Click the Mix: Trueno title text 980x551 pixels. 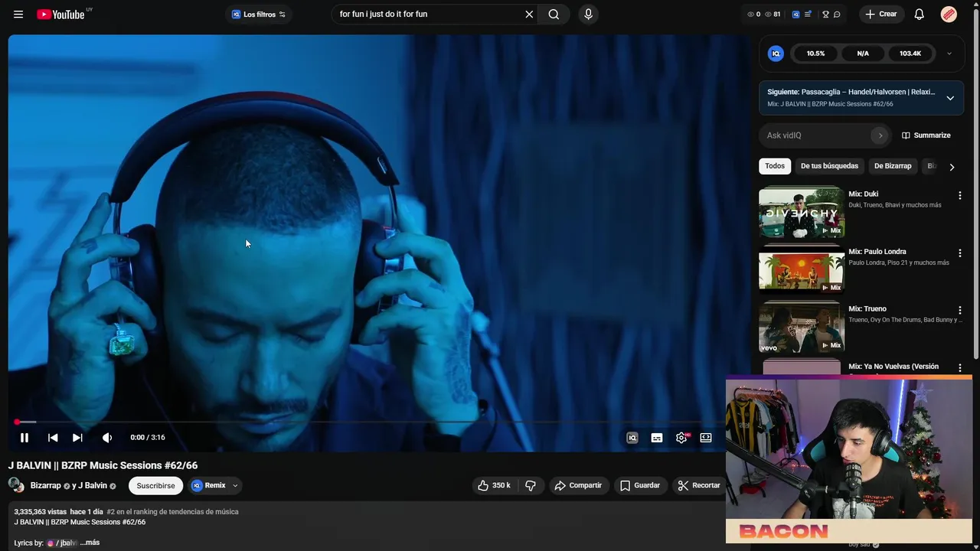867,309
